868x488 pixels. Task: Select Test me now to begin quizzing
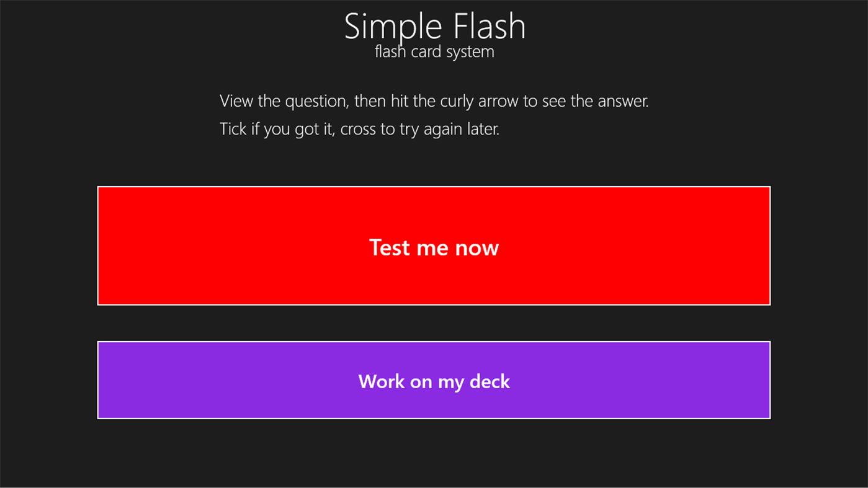click(434, 246)
